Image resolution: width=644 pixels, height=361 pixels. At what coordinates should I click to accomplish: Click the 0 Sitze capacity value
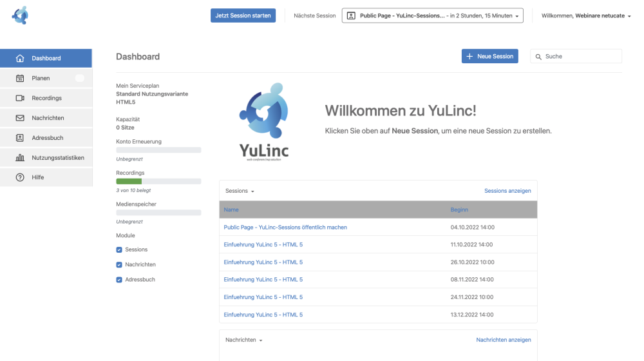[125, 128]
